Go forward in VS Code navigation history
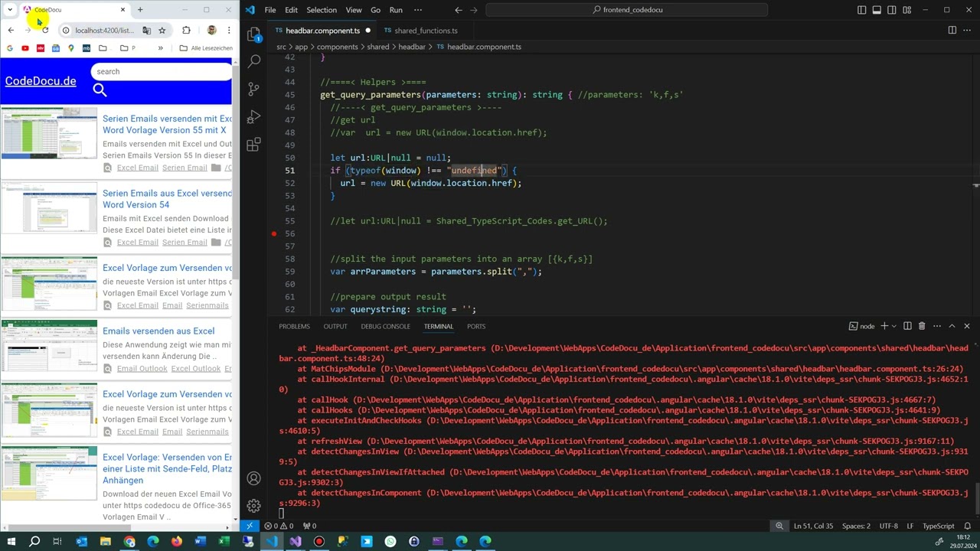 pyautogui.click(x=475, y=10)
